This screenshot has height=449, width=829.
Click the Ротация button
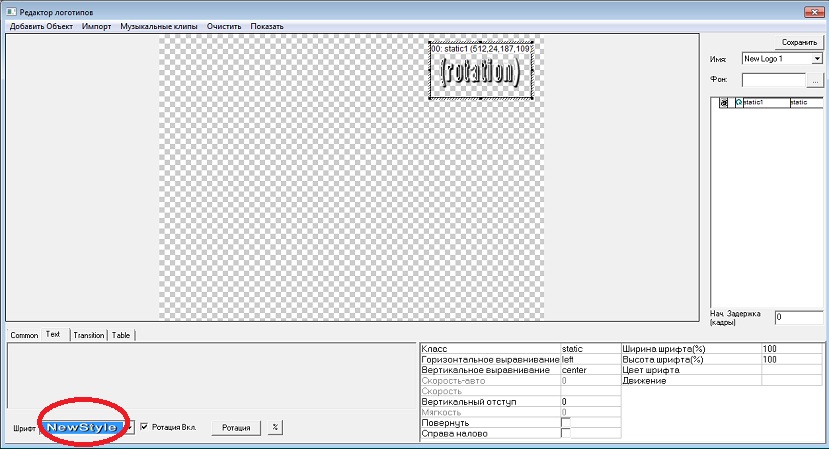236,427
